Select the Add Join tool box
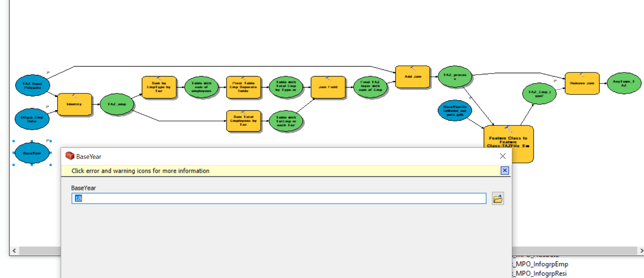 pyautogui.click(x=413, y=77)
